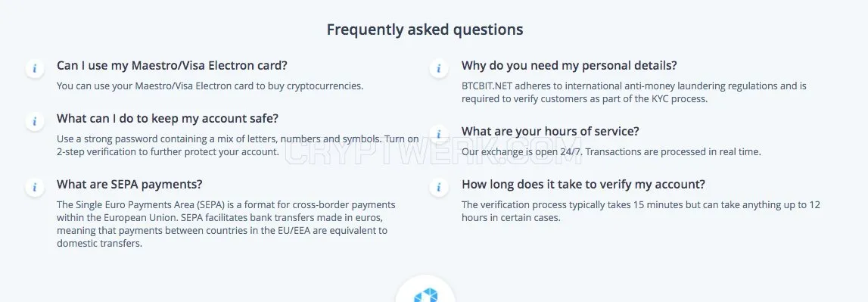The width and height of the screenshot is (868, 302).
Task: Click the strong password and 2-step verification answer
Action: pos(238,145)
